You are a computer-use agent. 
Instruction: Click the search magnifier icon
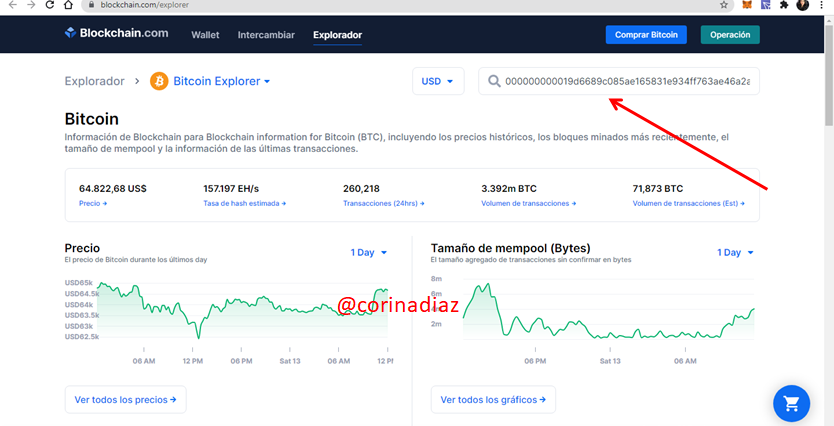click(494, 81)
